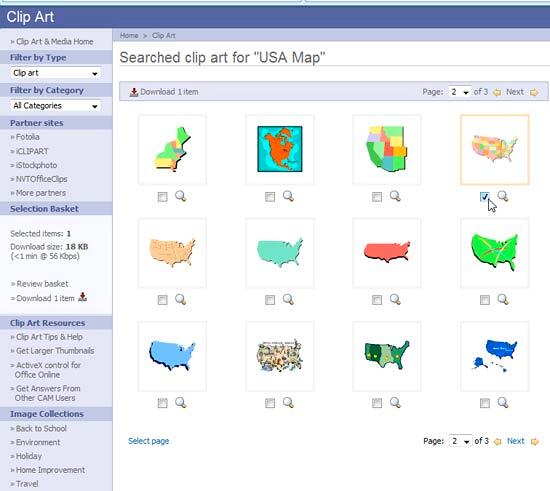Go to Home in the breadcrumb
This screenshot has width=550, height=491.
click(129, 35)
